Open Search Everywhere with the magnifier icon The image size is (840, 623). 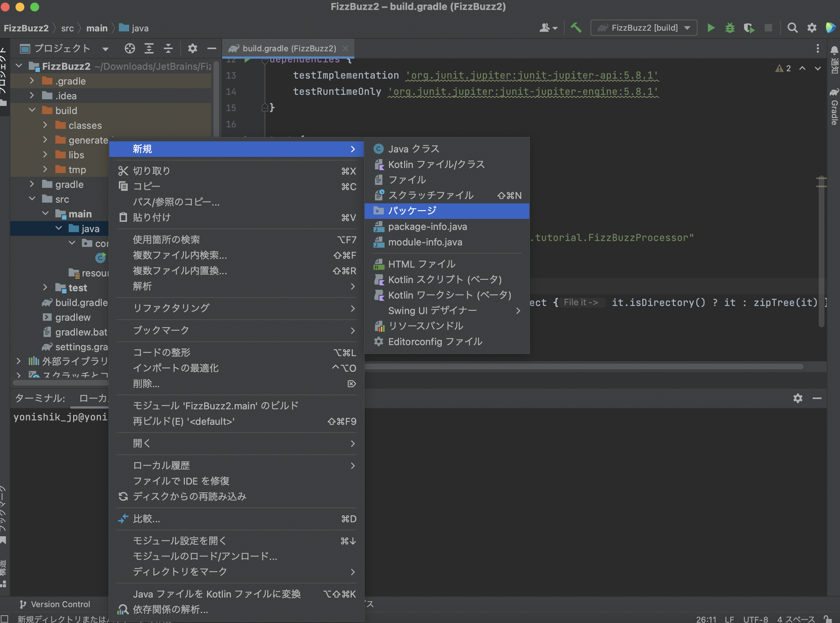pos(792,28)
